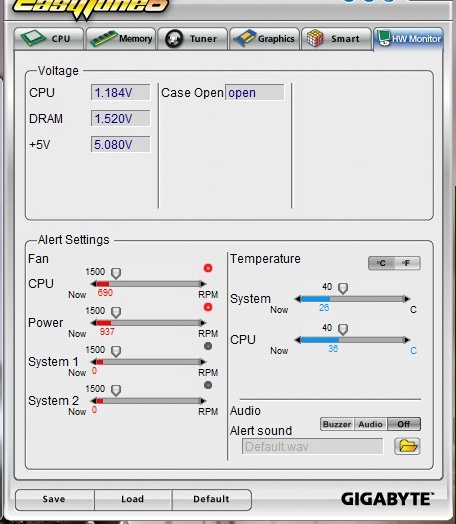Open the Tuner tab

(x=192, y=39)
